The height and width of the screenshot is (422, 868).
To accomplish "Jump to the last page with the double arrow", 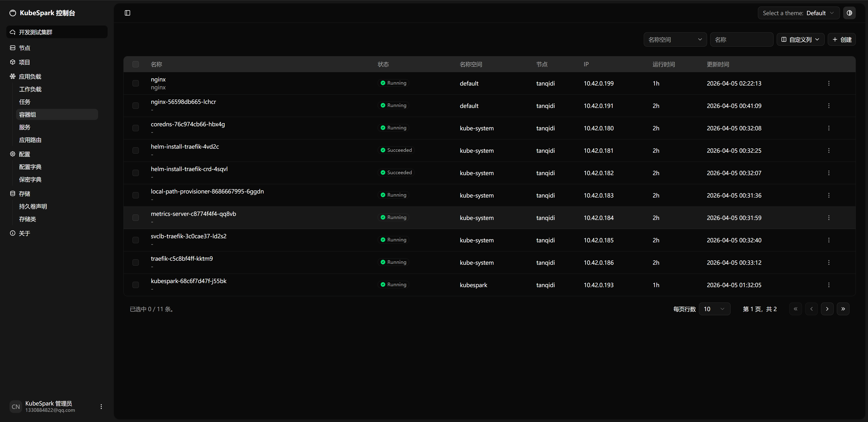I will click(843, 309).
